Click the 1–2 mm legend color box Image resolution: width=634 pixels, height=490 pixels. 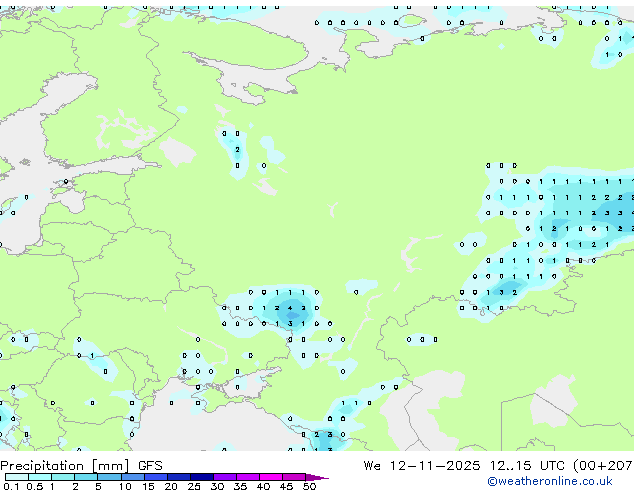pos(63,477)
